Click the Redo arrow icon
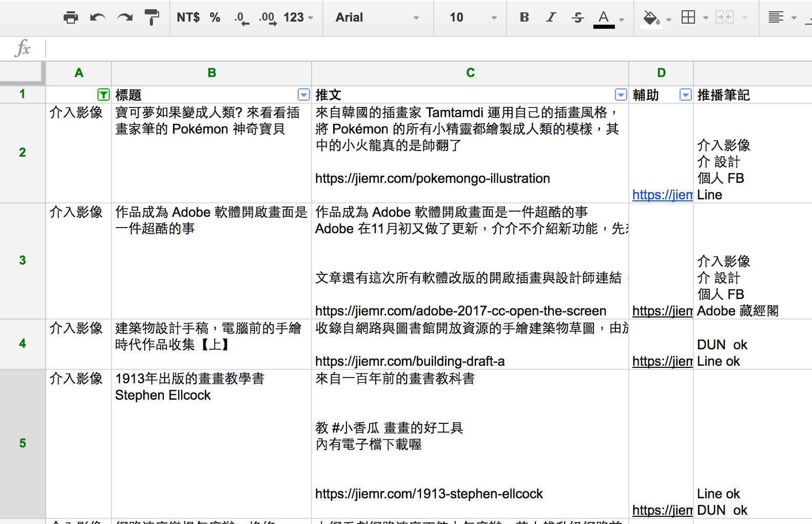Image resolution: width=812 pixels, height=524 pixels. point(125,17)
